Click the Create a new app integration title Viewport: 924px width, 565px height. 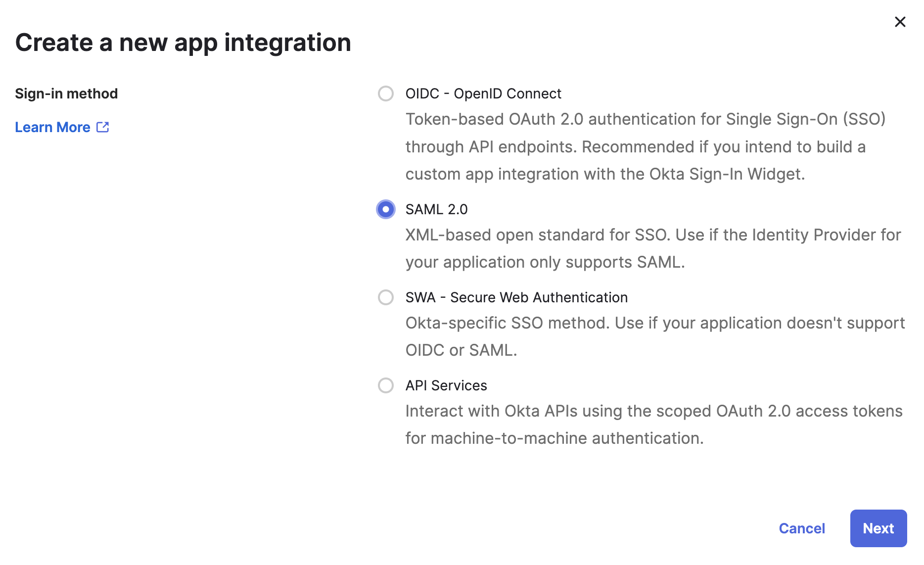(183, 43)
